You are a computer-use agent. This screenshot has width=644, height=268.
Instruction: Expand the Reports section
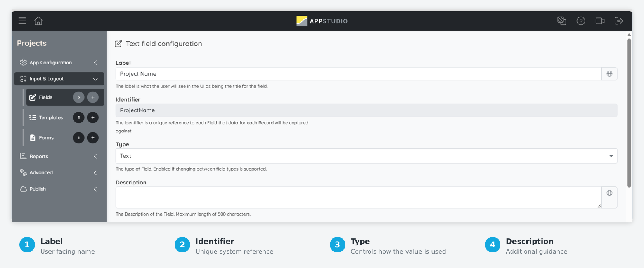59,157
